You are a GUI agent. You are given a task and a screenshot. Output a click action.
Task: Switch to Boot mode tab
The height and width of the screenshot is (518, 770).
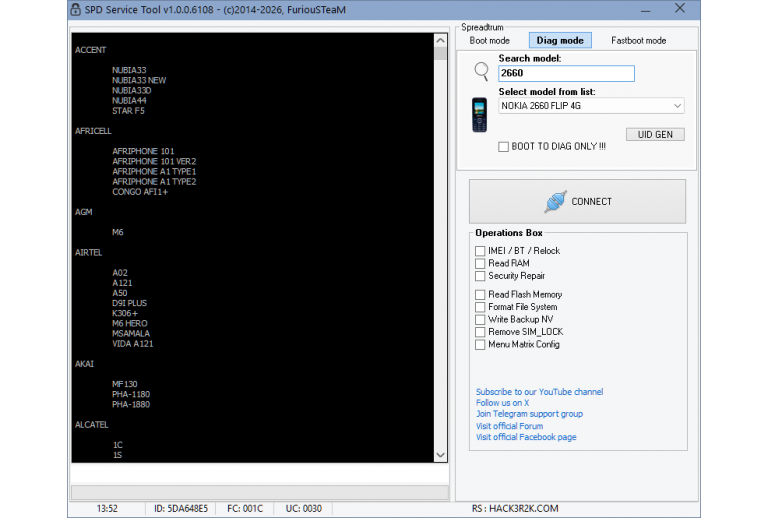489,41
